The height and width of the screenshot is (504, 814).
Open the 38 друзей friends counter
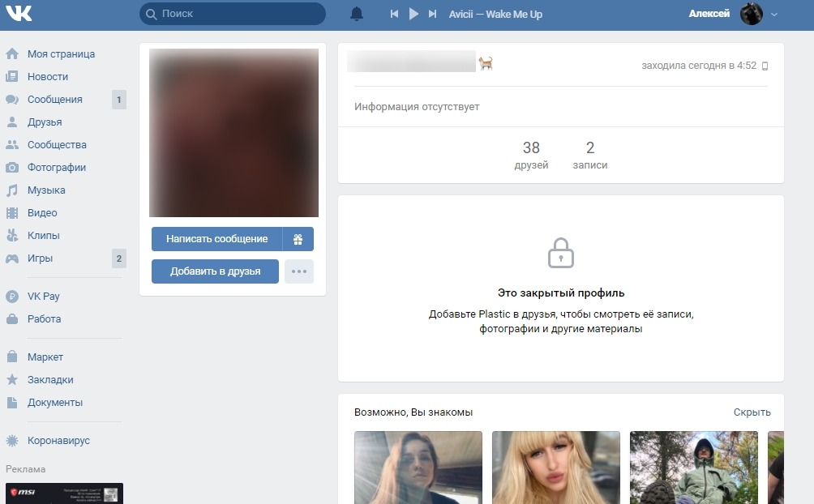click(531, 155)
